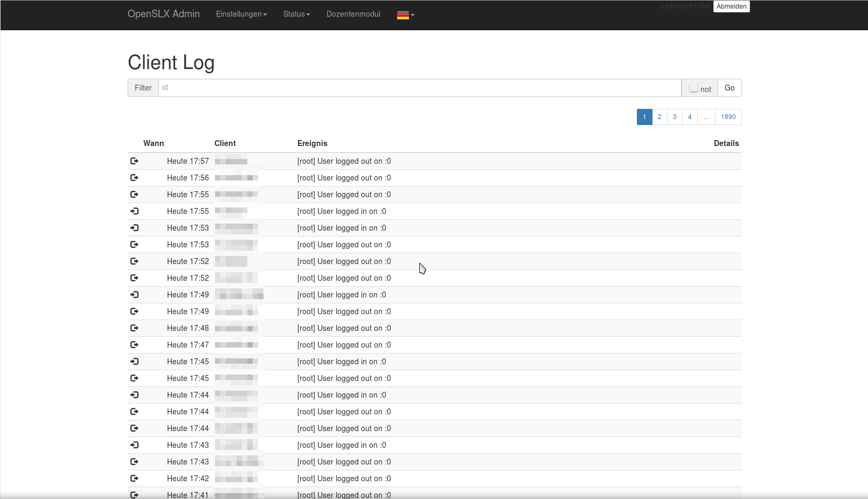Viewport: 868px width, 499px height.
Task: Click the logout icon in the 17:56 row
Action: [x=134, y=178]
